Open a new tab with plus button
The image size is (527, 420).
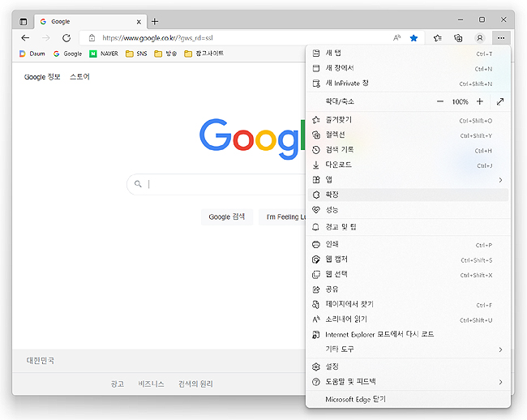[x=155, y=22]
